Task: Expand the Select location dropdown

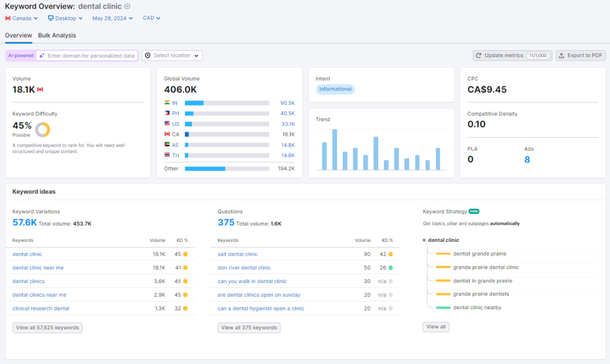Action: click(x=172, y=55)
